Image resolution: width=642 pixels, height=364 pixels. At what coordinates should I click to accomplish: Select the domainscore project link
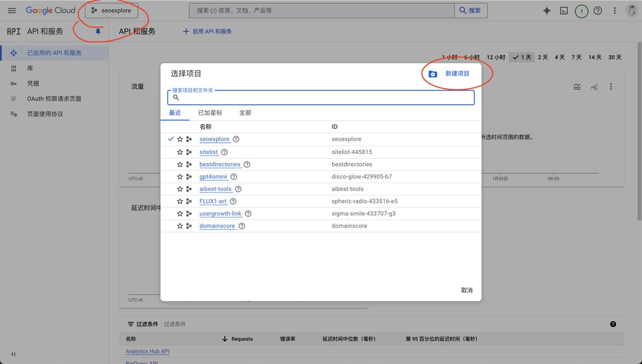click(217, 226)
